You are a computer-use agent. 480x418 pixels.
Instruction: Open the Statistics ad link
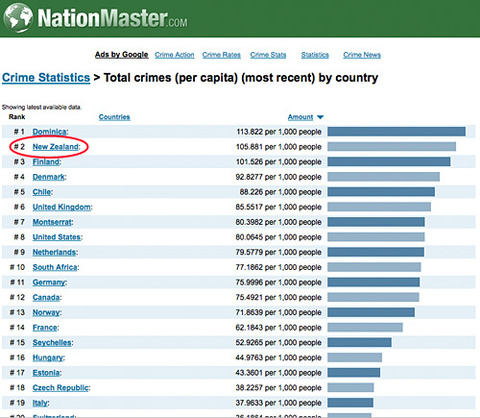pyautogui.click(x=315, y=55)
